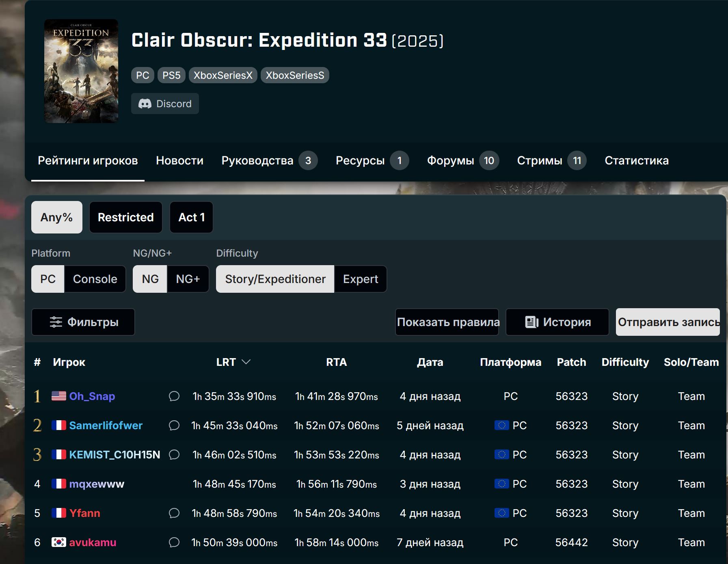Select the Act 1 category
This screenshot has height=564, width=728.
click(x=192, y=217)
